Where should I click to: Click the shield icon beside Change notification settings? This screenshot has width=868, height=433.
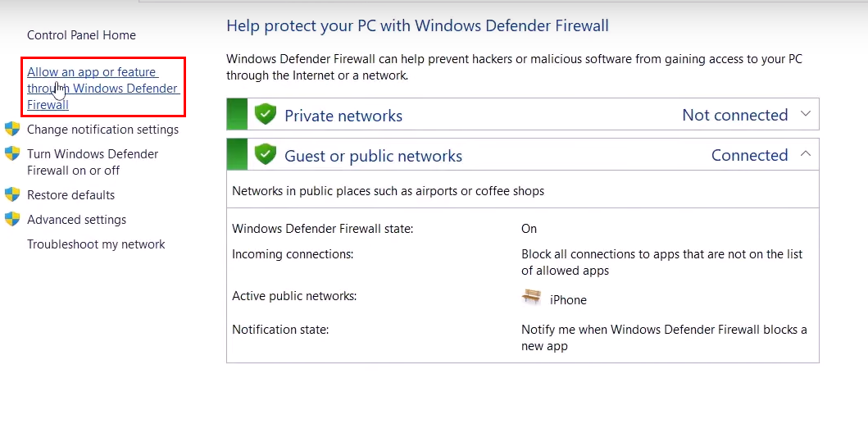tap(12, 129)
